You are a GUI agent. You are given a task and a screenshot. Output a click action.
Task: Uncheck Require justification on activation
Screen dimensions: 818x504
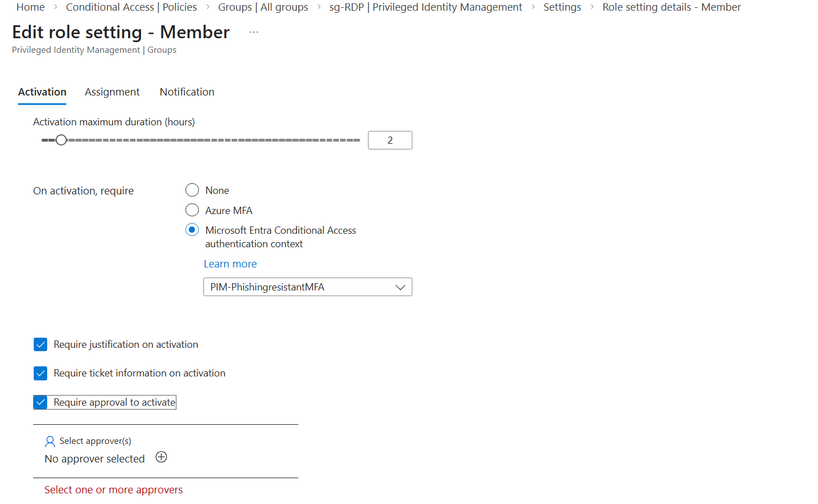point(40,344)
